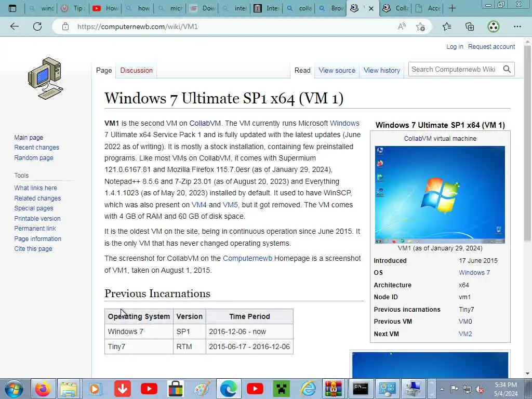Open Next VM link VM2

pyautogui.click(x=465, y=334)
